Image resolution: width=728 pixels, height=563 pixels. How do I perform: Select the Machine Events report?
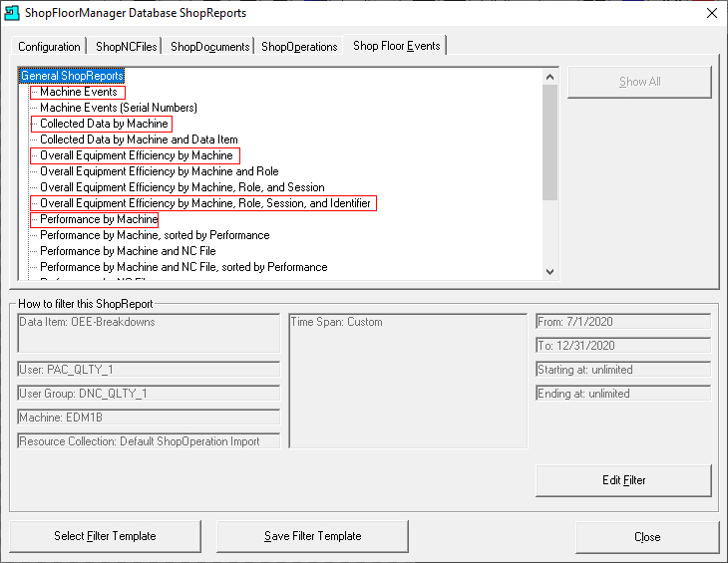click(x=79, y=92)
